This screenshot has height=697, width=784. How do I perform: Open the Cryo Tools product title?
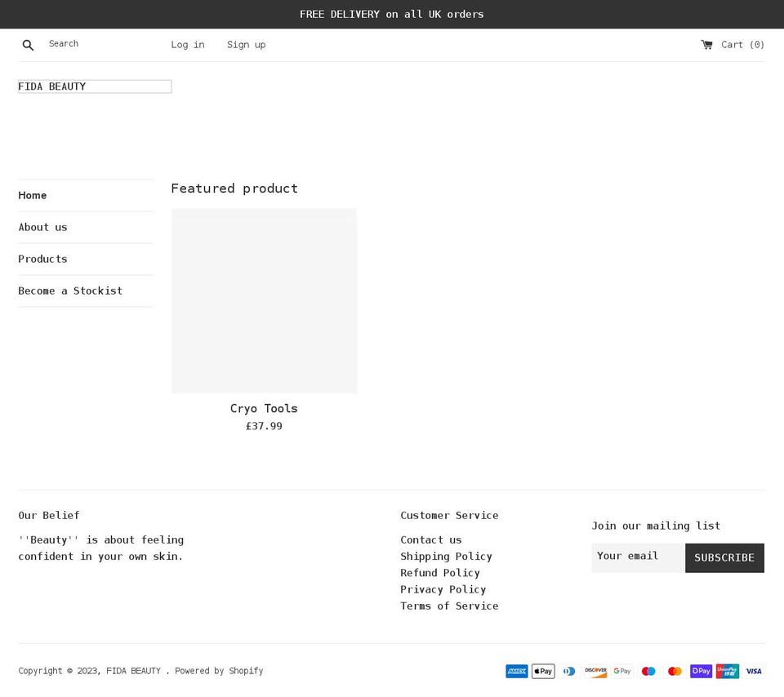(x=264, y=408)
